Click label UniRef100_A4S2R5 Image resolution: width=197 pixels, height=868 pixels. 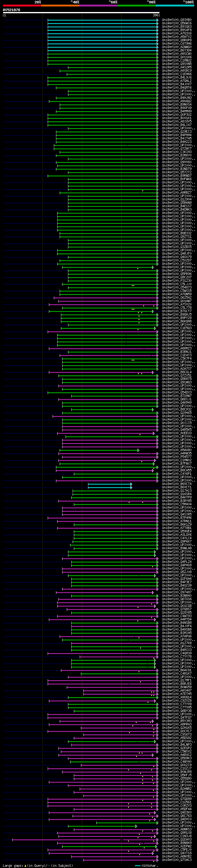[x=176, y=67]
